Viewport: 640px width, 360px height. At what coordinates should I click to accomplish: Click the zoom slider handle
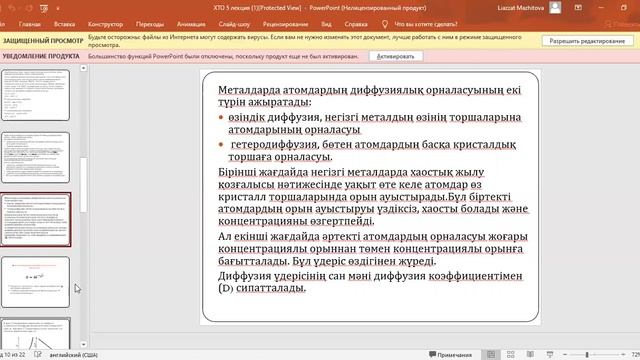(587, 355)
